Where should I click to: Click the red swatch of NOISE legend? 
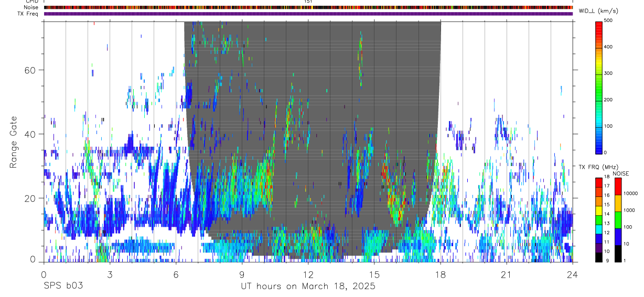point(618,186)
